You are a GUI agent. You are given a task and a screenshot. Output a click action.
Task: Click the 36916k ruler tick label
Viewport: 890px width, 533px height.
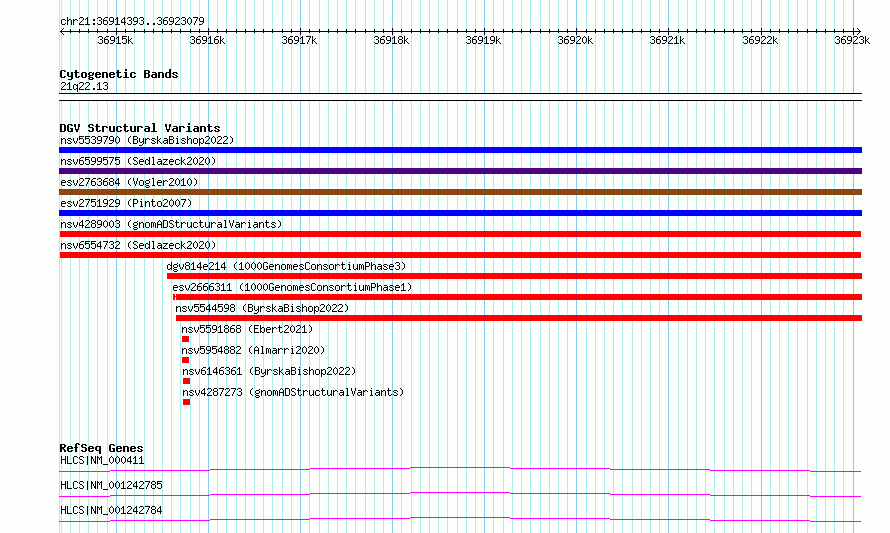[207, 40]
